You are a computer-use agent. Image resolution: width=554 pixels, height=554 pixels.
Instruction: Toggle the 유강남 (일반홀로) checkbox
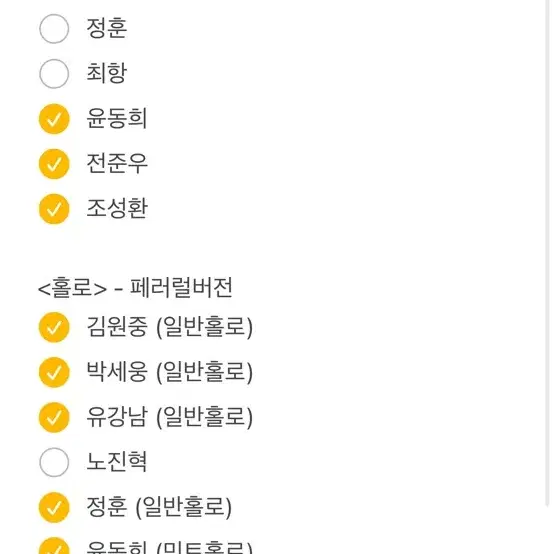point(54,417)
